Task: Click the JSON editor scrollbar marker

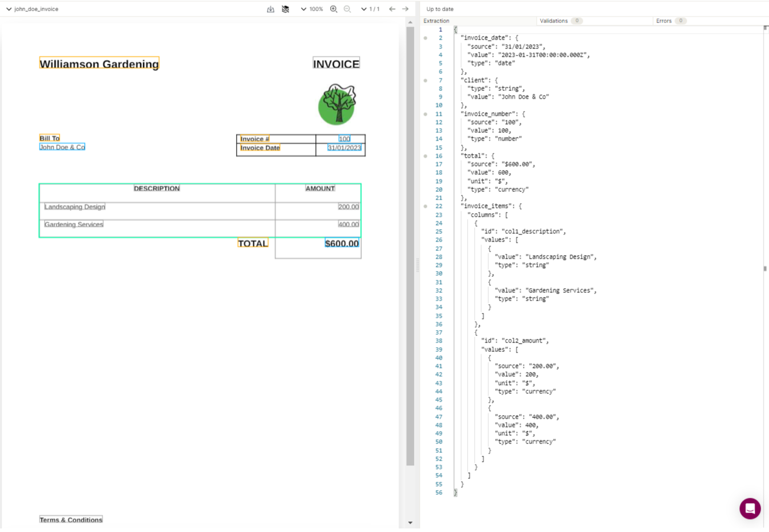Action: (x=765, y=268)
